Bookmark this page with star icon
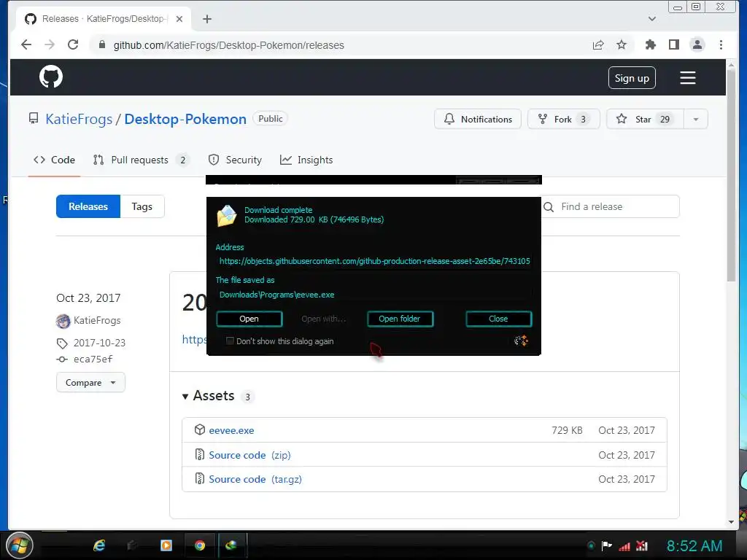This screenshot has width=747, height=560. pos(622,44)
